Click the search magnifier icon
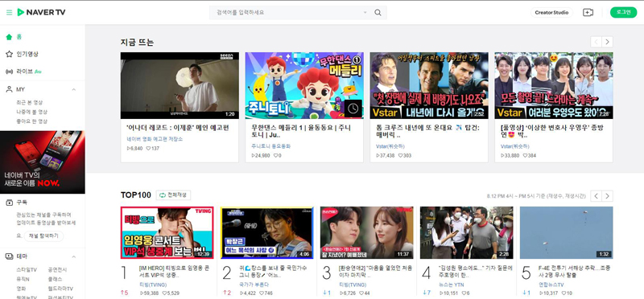The image size is (644, 299). point(378,13)
